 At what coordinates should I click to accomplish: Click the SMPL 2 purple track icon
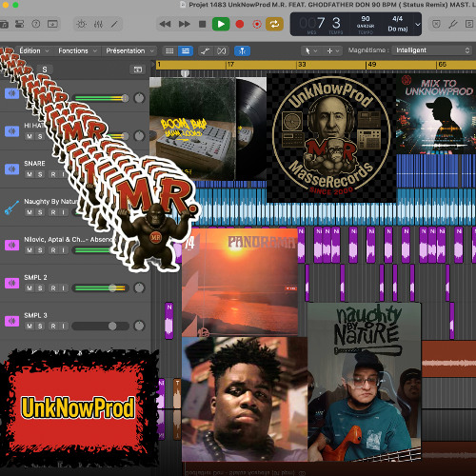pyautogui.click(x=11, y=283)
